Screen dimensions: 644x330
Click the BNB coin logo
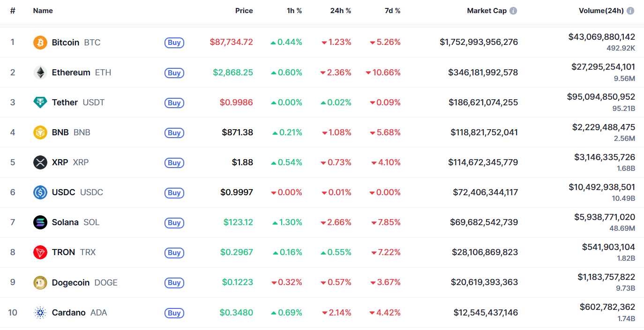click(x=40, y=132)
